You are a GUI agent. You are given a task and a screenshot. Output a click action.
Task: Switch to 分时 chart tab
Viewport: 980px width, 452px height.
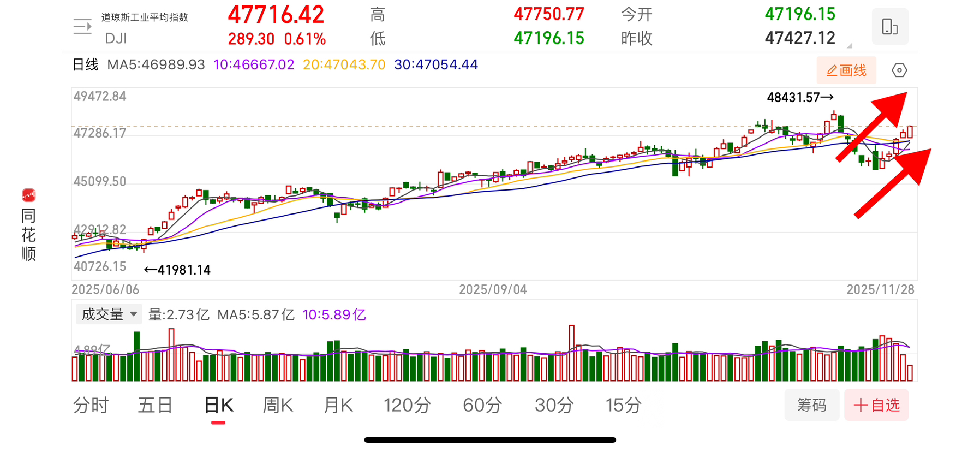91,405
